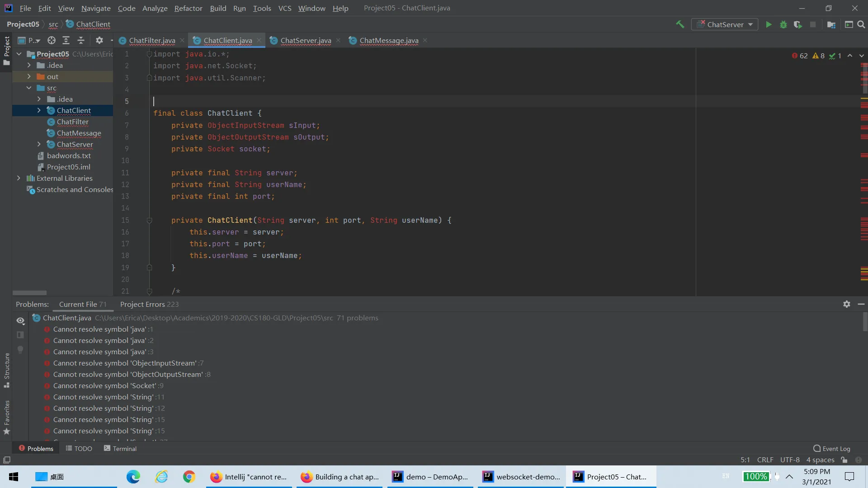Click the CRLF line separator indicator
Screen dimensions: 868x488
[765, 460]
